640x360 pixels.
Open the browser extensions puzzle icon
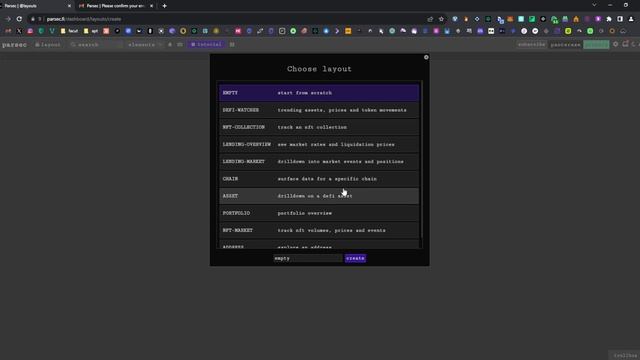tap(609, 19)
